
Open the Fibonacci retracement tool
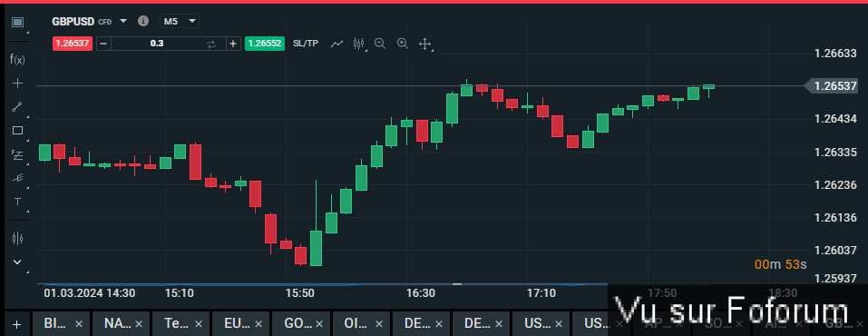pos(18,154)
